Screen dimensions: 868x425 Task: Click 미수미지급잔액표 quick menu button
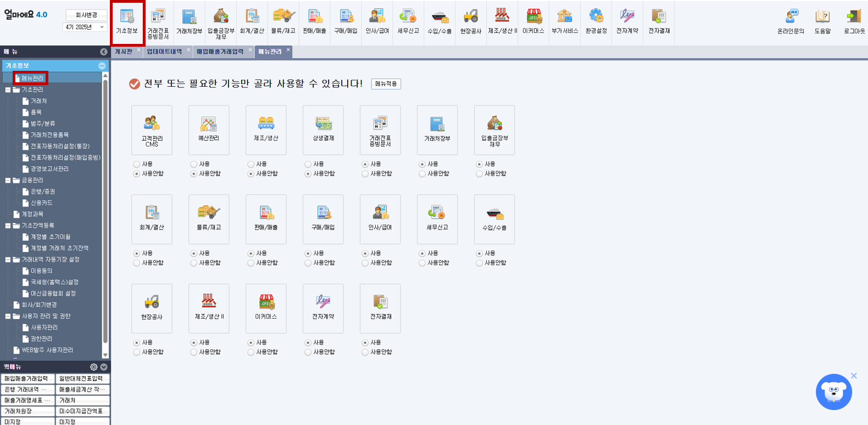tap(83, 411)
